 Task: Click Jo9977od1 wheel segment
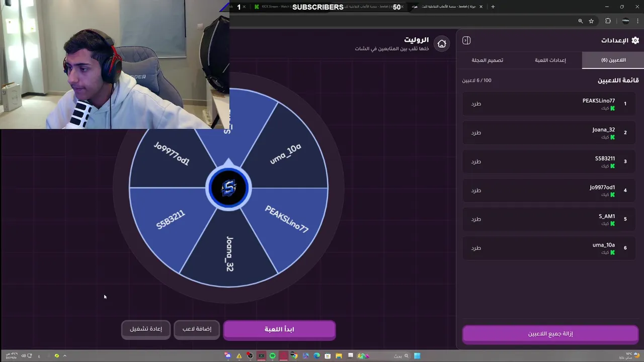[x=171, y=154]
